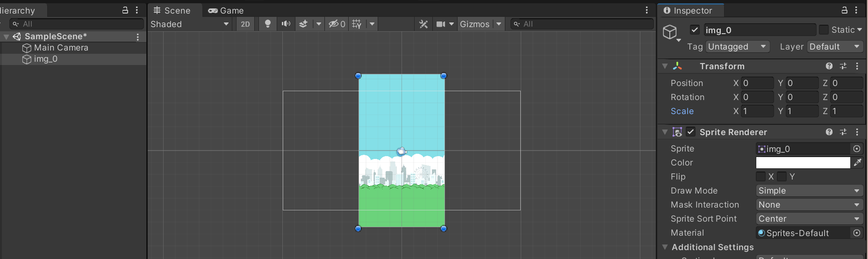Open the GameObject cube icon picker
The width and height of the screenshot is (868, 259).
point(671,32)
